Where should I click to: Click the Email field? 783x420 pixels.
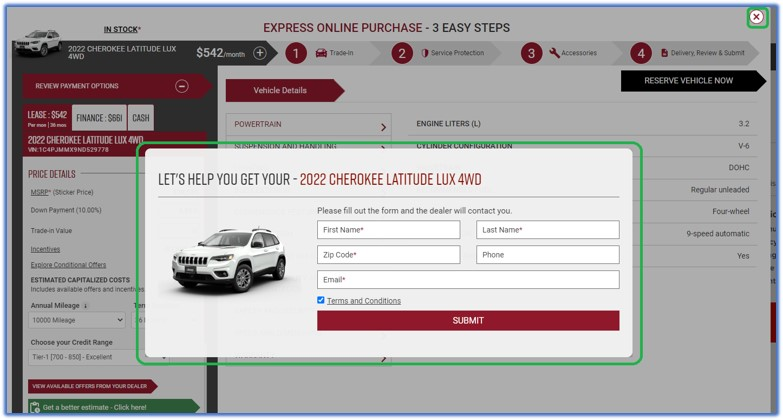468,280
